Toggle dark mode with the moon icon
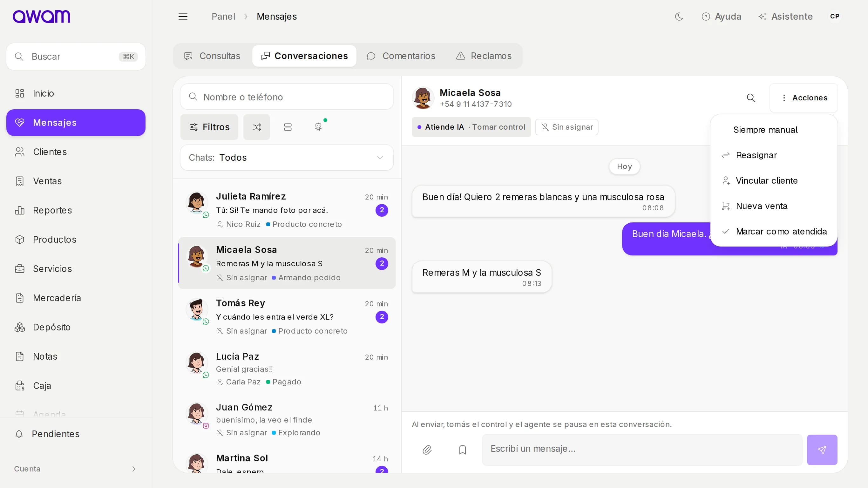Screen dimensions: 868x488 tap(679, 17)
